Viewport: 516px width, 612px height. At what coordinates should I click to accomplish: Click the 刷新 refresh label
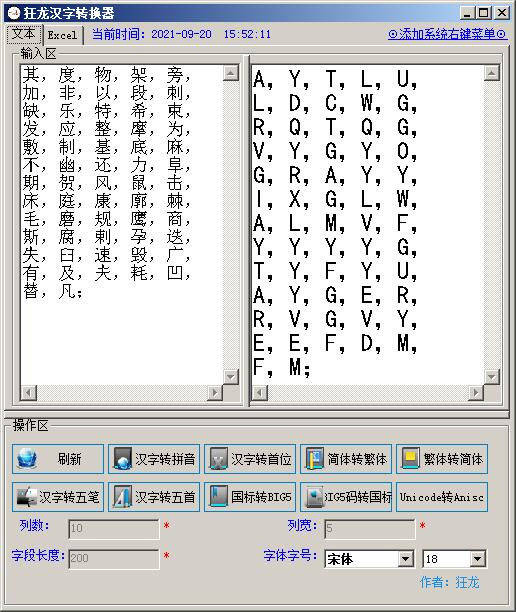coord(69,459)
